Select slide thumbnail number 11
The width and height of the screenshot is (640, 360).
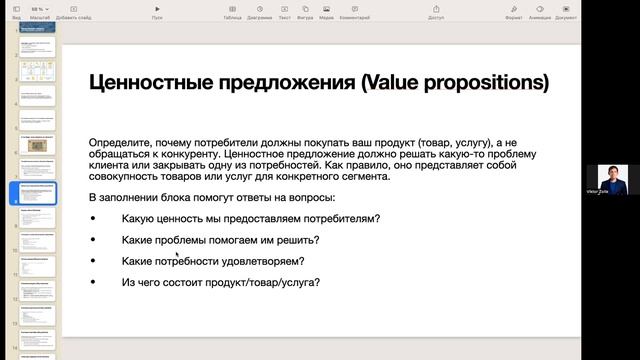pyautogui.click(x=37, y=267)
